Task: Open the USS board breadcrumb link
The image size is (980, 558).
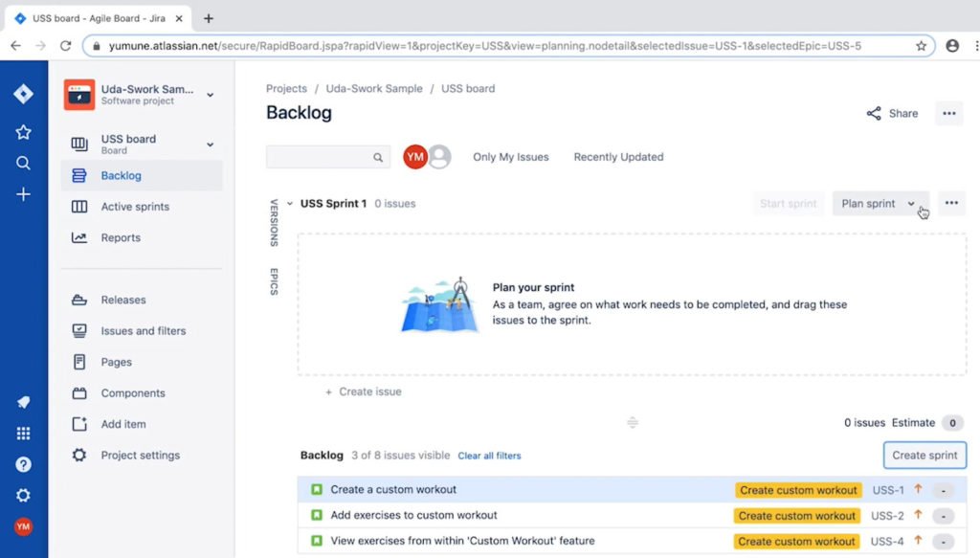Action: [x=468, y=89]
